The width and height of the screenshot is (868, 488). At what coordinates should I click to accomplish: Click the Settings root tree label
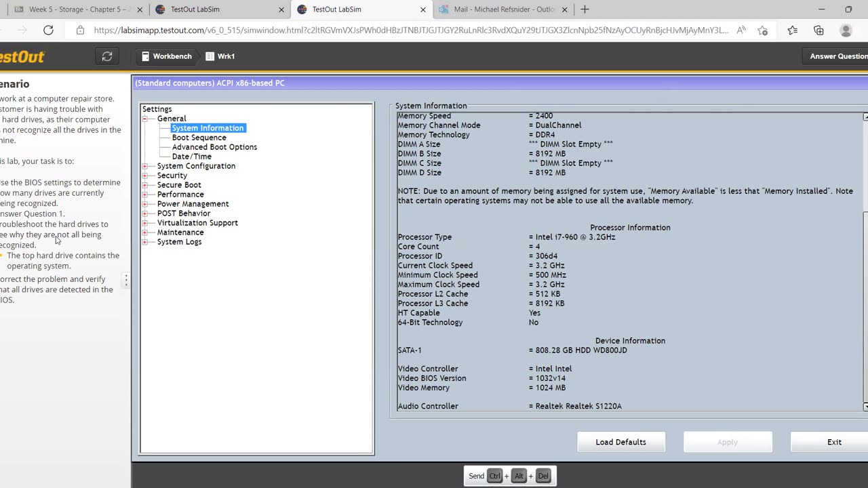point(157,109)
